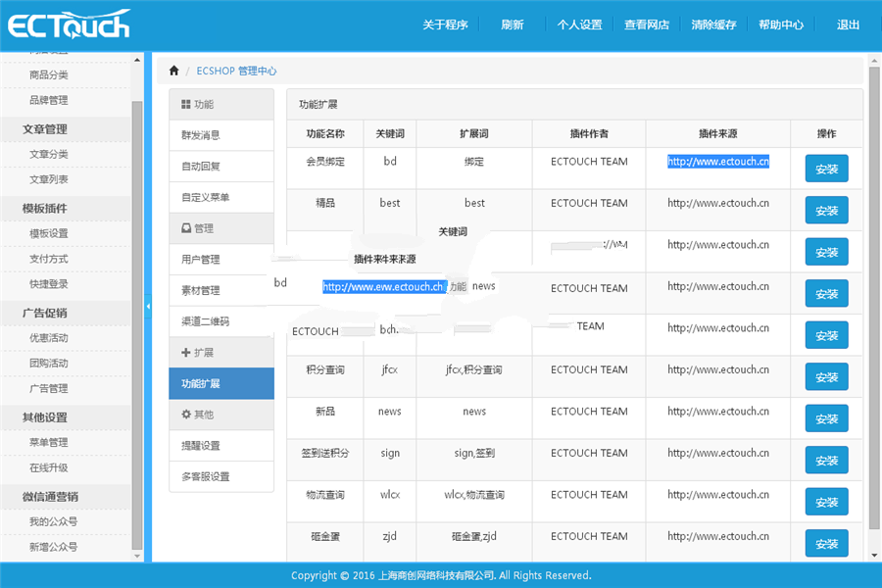
Task: Open 优惠活动 in left sidebar
Action: 49,337
